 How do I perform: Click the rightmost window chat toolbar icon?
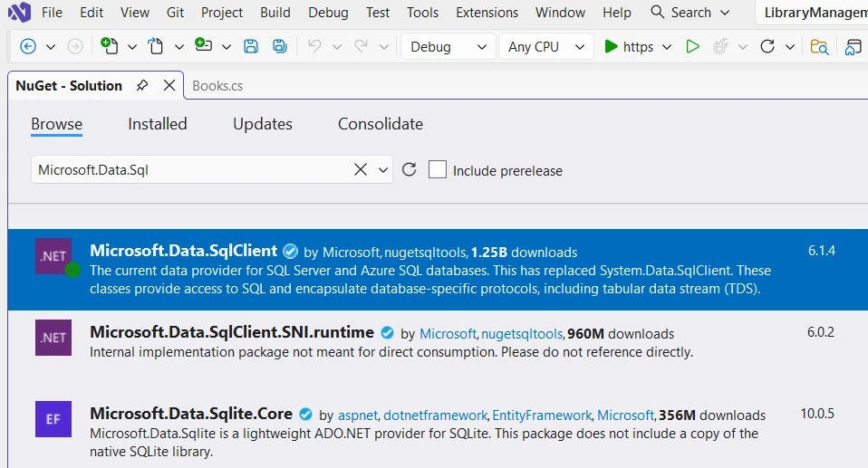tap(854, 48)
